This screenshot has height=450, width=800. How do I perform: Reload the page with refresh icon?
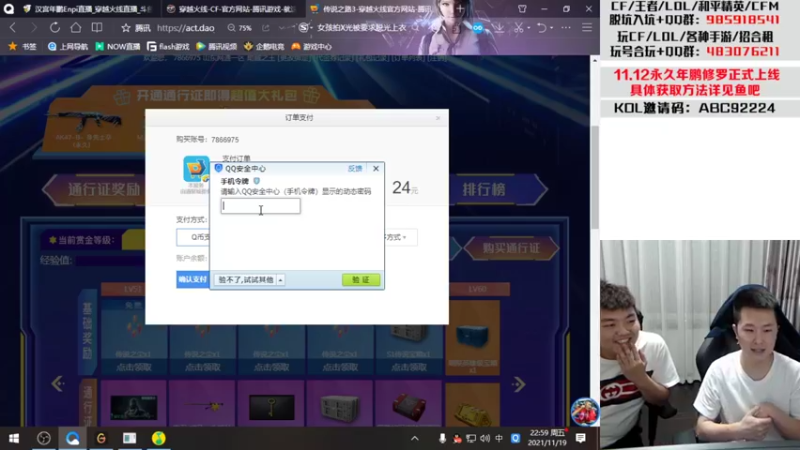[x=55, y=28]
